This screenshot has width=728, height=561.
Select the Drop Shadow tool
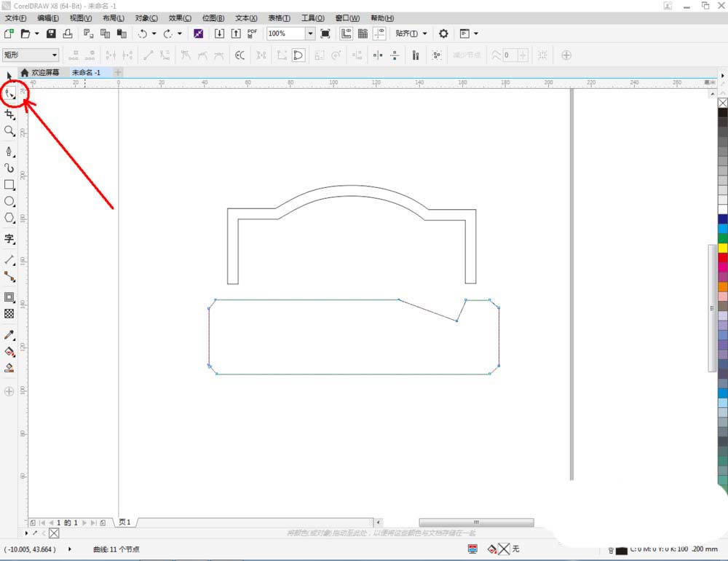[x=9, y=297]
